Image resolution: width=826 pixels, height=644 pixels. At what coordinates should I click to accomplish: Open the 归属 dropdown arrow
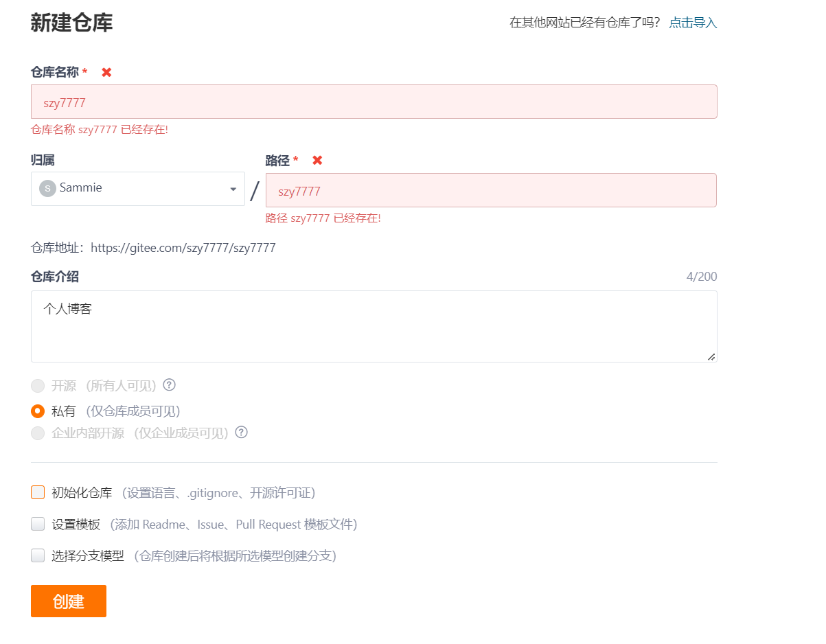233,189
